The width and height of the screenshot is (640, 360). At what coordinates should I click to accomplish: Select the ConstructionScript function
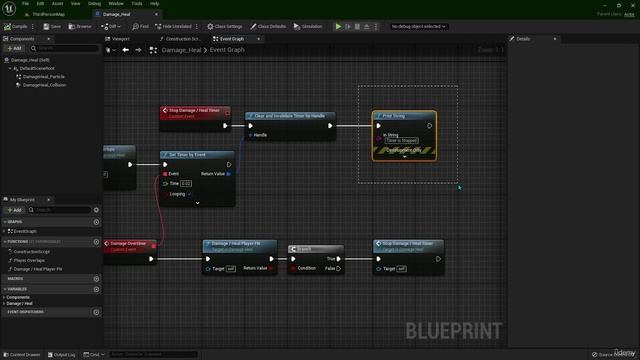click(31, 252)
